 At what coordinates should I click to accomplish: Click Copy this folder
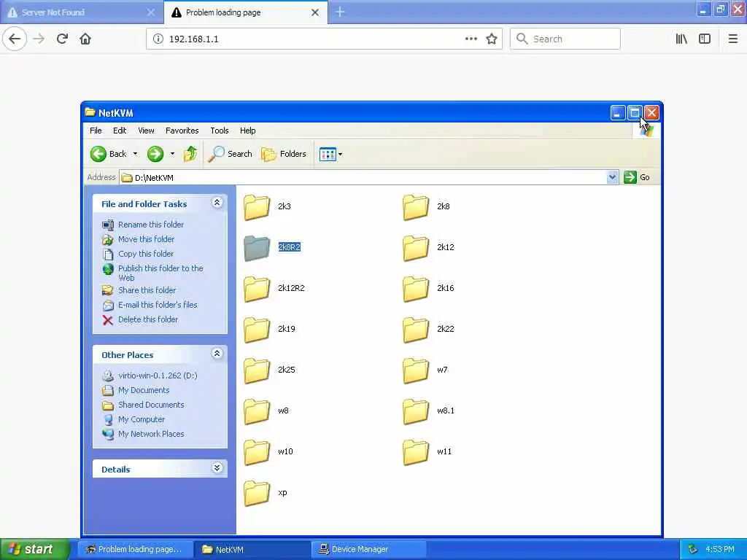[x=146, y=254]
